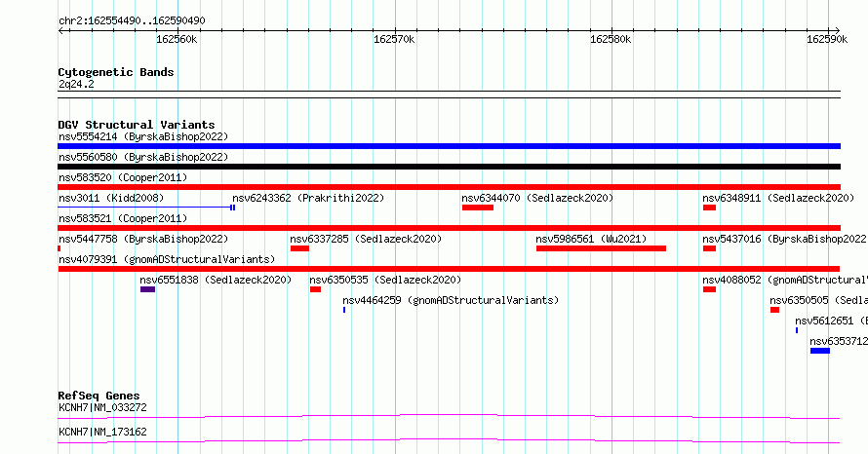Open the nsv5447758 (ByrskaBishop2022) label
Screen dimensions: 868x454
click(143, 239)
